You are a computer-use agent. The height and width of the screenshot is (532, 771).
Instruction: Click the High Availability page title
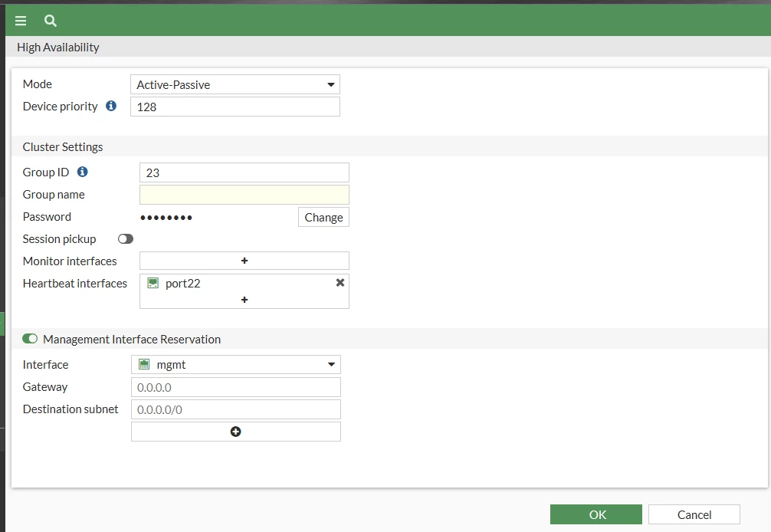click(x=58, y=48)
